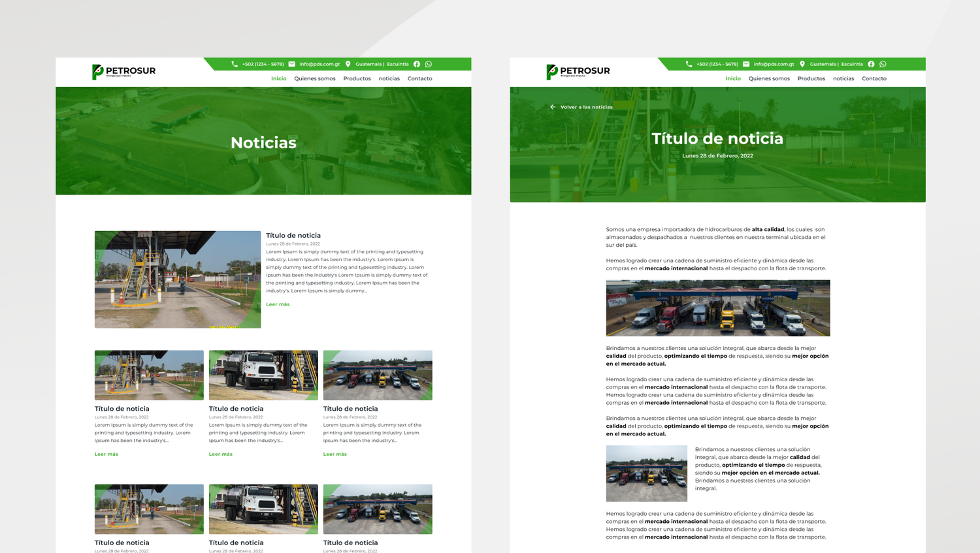The width and height of the screenshot is (980, 553).
Task: Open the WhatsApp icon on the left page
Action: [x=429, y=64]
